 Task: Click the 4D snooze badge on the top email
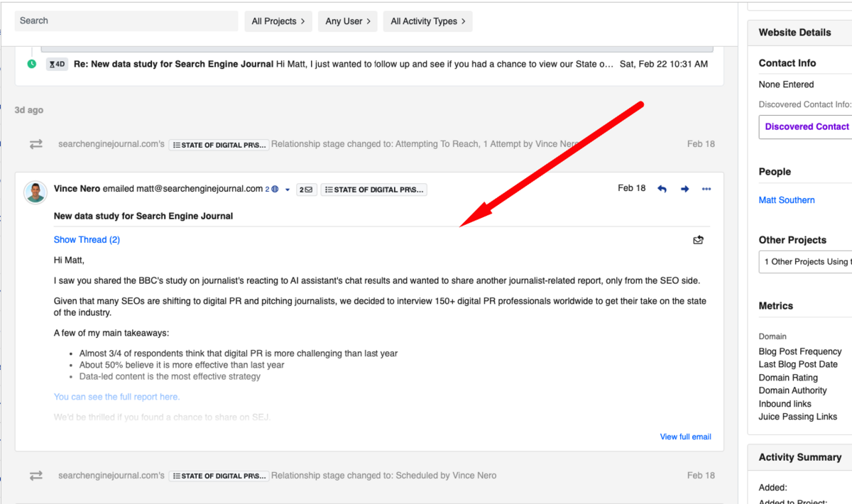point(57,64)
